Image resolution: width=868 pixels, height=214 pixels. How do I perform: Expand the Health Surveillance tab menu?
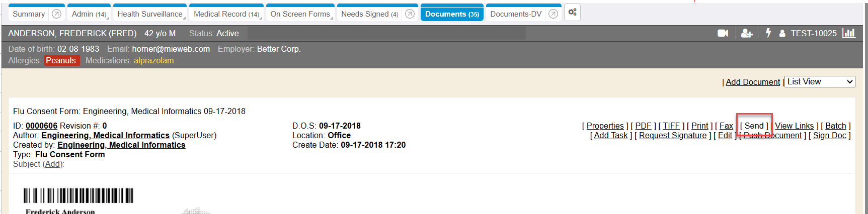point(150,14)
